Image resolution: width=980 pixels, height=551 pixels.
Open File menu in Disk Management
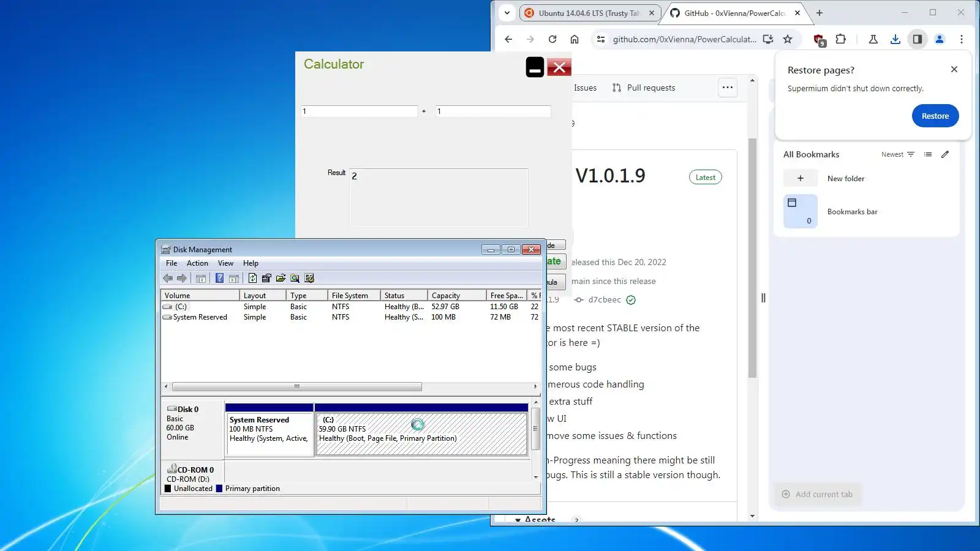171,263
